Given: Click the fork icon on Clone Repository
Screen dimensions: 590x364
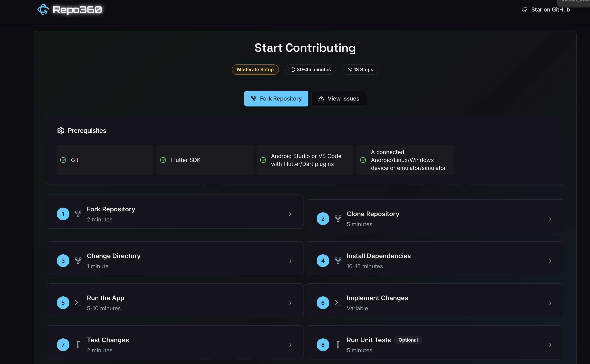Looking at the screenshot, I should pyautogui.click(x=338, y=219).
